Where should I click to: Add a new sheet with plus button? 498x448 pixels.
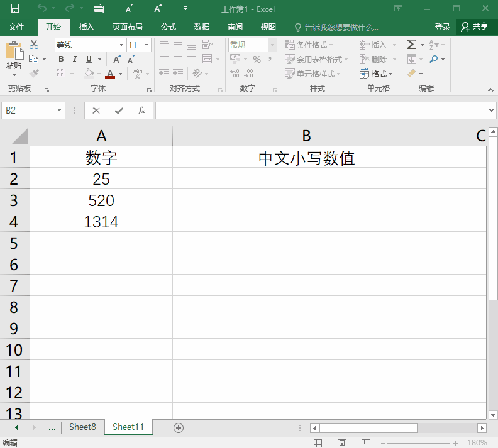click(x=179, y=428)
